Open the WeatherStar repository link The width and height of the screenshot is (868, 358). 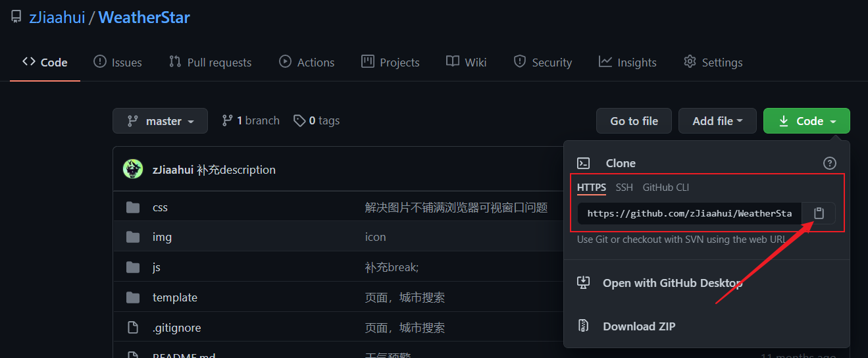point(144,18)
